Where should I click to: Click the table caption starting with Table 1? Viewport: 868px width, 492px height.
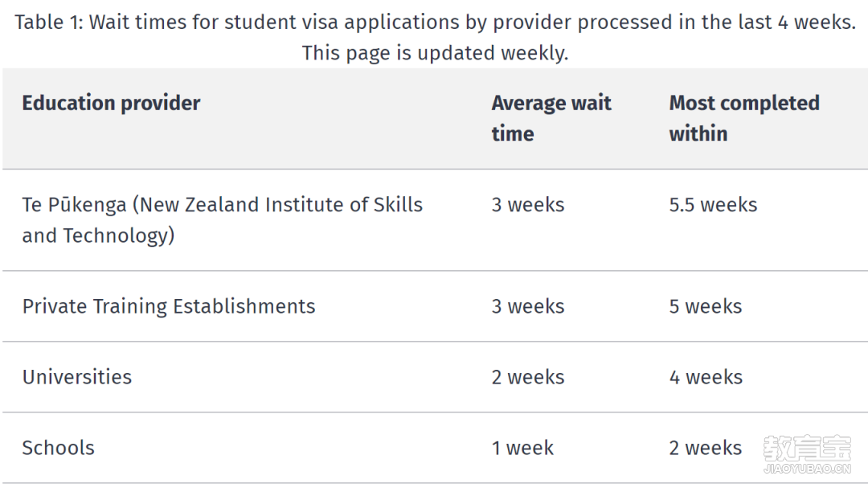(435, 23)
